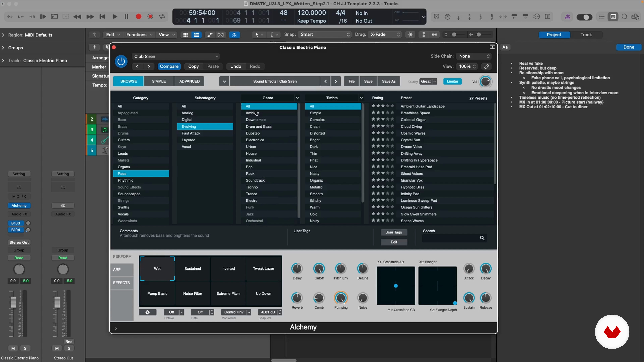Toggle the Alchemy plugin power button

point(121,61)
